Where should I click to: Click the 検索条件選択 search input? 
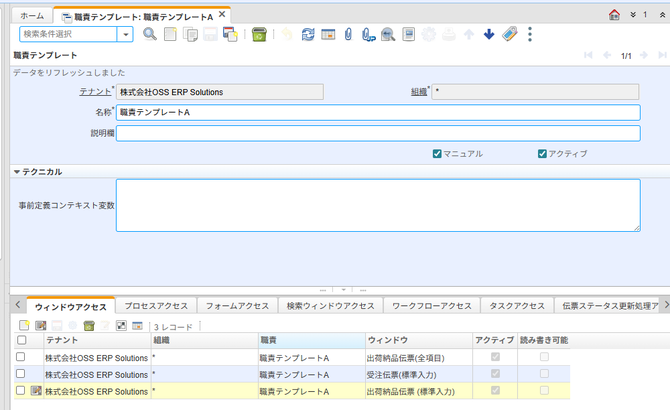[x=68, y=34]
